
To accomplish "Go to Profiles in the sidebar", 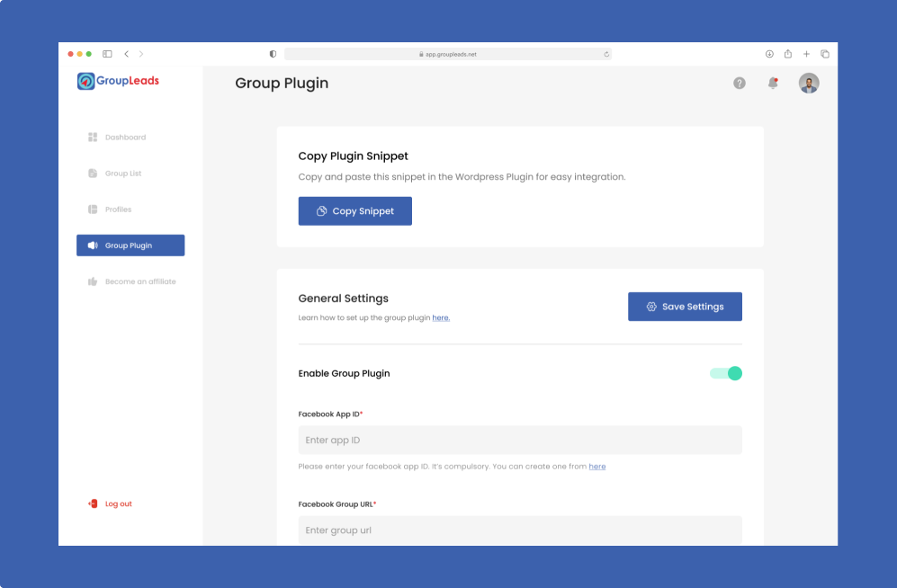I will (x=118, y=209).
